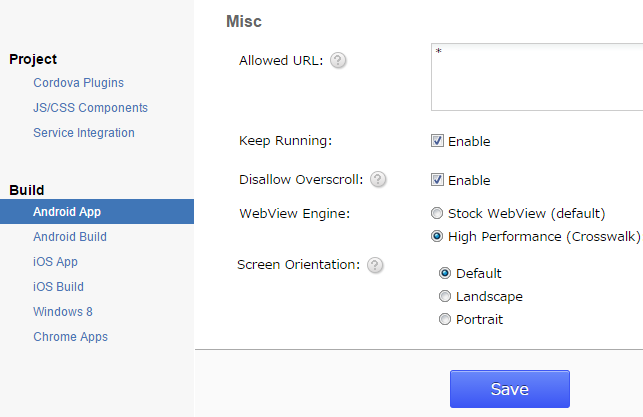The height and width of the screenshot is (417, 643).
Task: Click help icon beside Screen Orientation
Action: pos(374,265)
